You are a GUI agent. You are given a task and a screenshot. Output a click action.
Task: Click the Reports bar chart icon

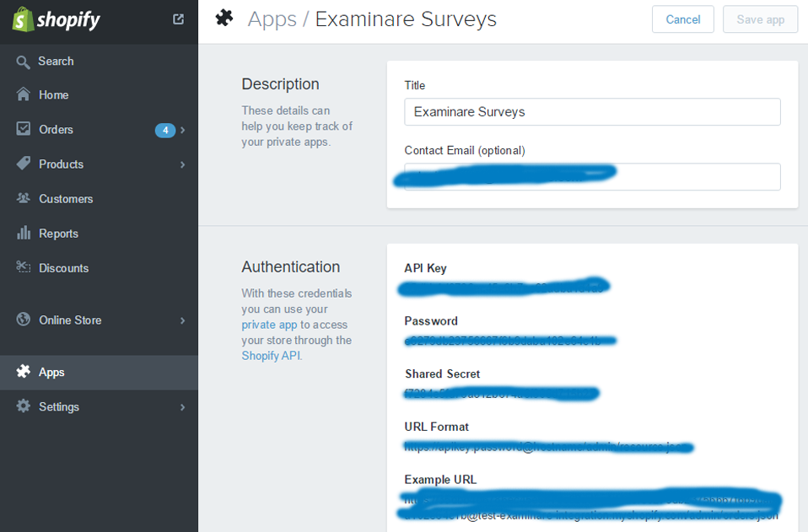[x=23, y=233]
